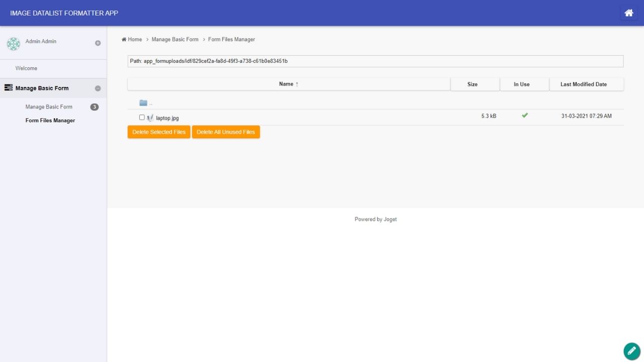Open the Welcome menu item
Viewport: 644px width, 362px height.
26,68
